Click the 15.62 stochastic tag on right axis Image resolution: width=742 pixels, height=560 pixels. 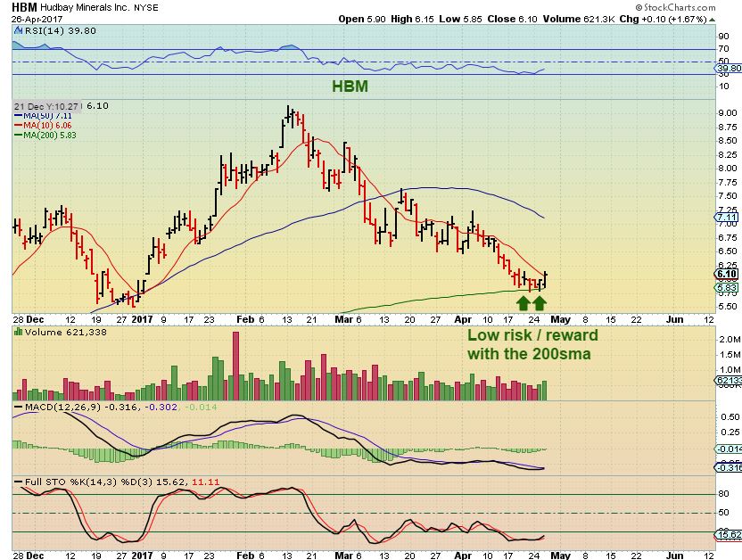[x=729, y=534]
